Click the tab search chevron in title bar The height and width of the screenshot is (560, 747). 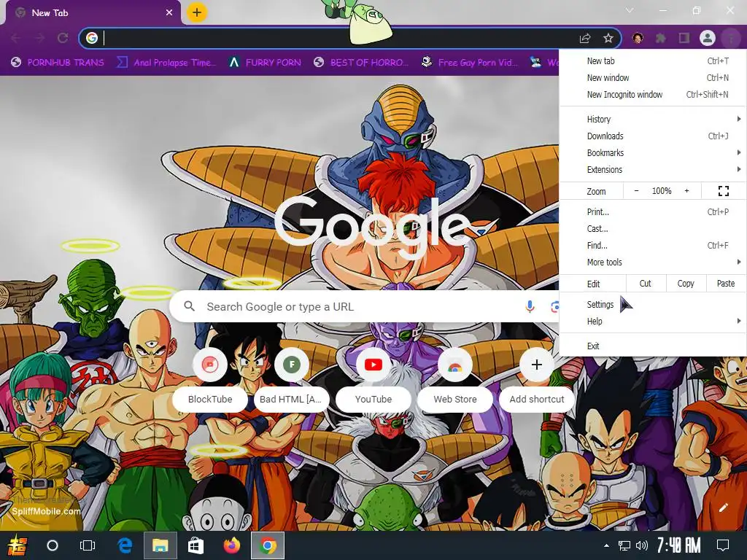click(x=630, y=10)
